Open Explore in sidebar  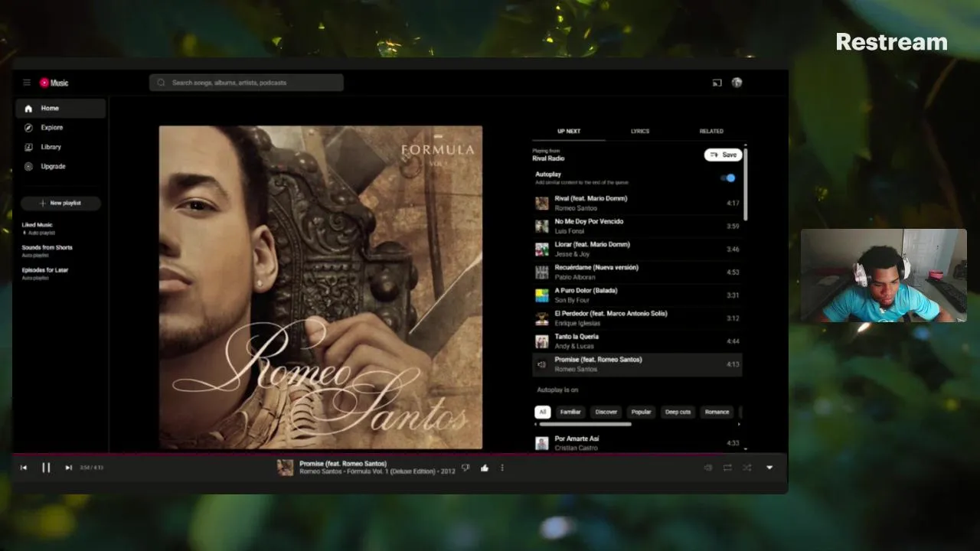pyautogui.click(x=61, y=128)
